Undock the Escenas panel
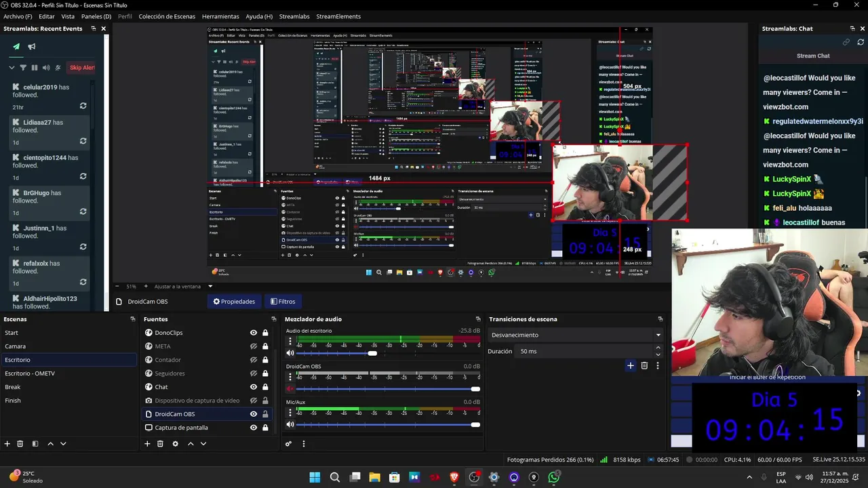Viewport: 868px width, 488px height. [133, 319]
